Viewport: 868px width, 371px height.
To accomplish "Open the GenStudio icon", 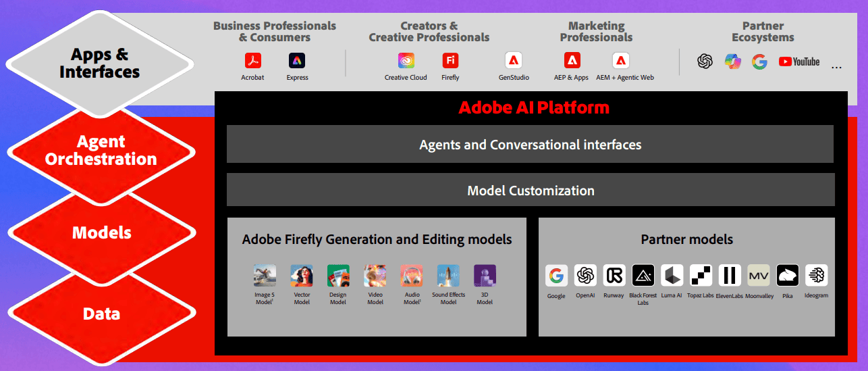I will point(514,61).
